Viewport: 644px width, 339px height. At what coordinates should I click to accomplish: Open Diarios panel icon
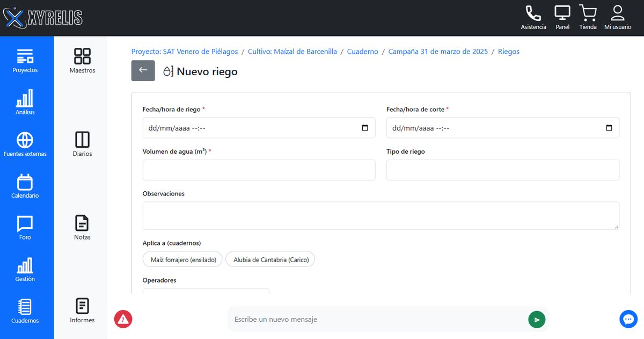(82, 144)
